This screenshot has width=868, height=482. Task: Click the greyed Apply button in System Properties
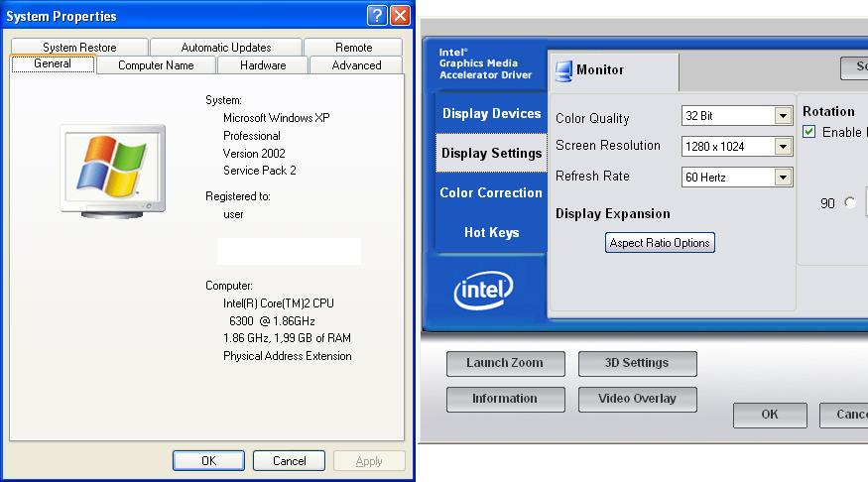tap(369, 460)
